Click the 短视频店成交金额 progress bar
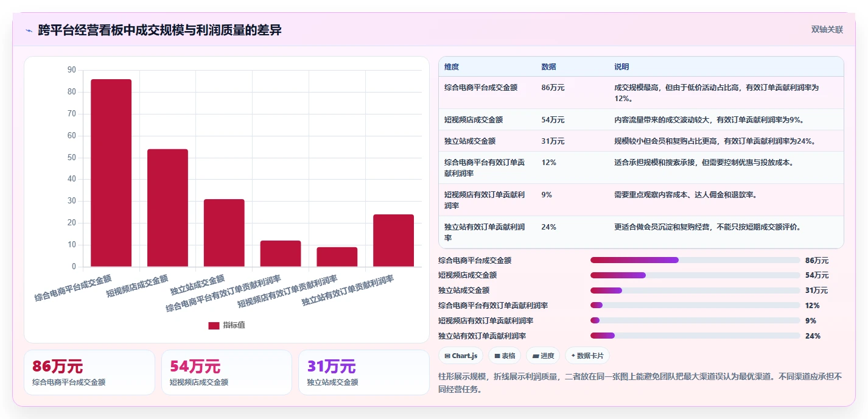 tap(695, 275)
